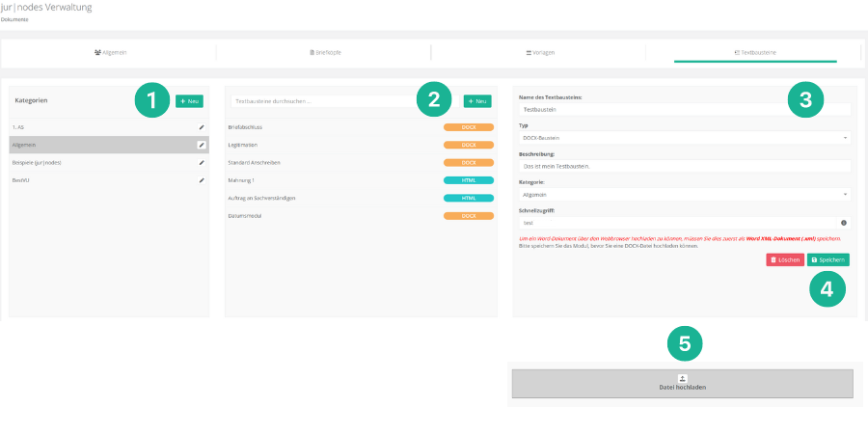Click the HTML badge for Mahnung 1
868x434 pixels.
(469, 180)
